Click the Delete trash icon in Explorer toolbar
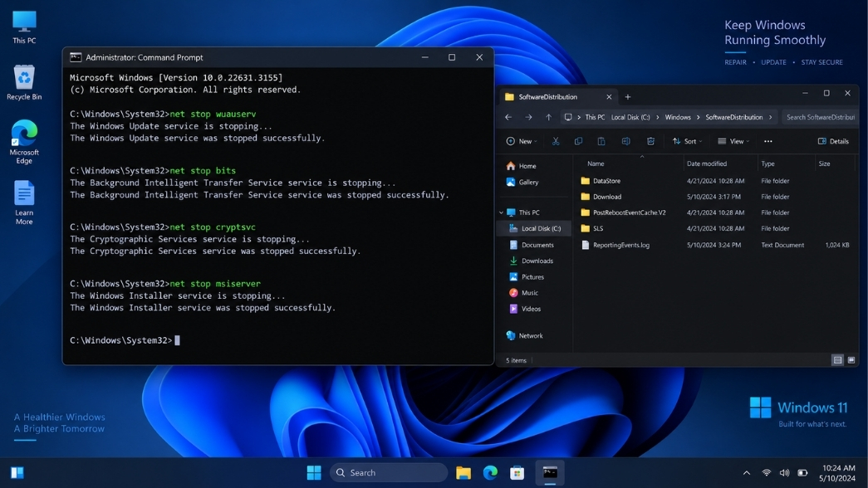This screenshot has height=488, width=868. [651, 142]
